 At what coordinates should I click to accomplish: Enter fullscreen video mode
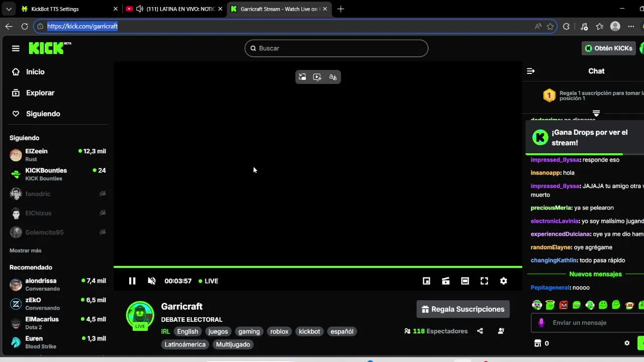(484, 281)
